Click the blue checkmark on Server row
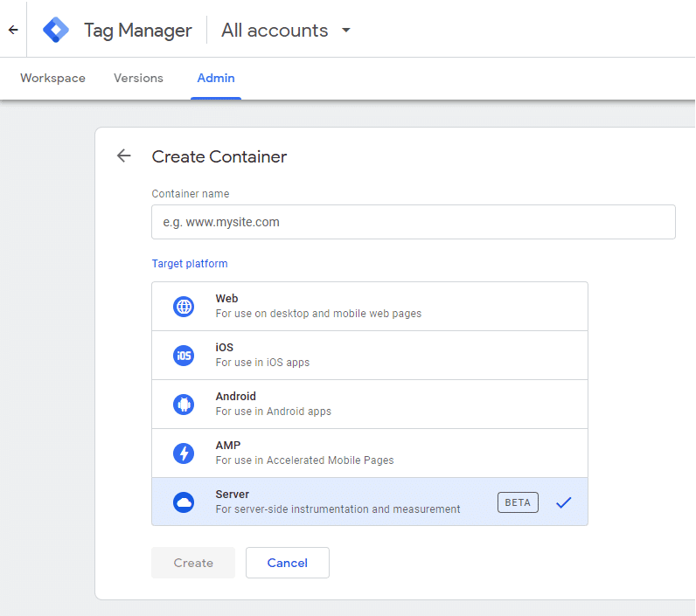The width and height of the screenshot is (696, 616). [563, 502]
